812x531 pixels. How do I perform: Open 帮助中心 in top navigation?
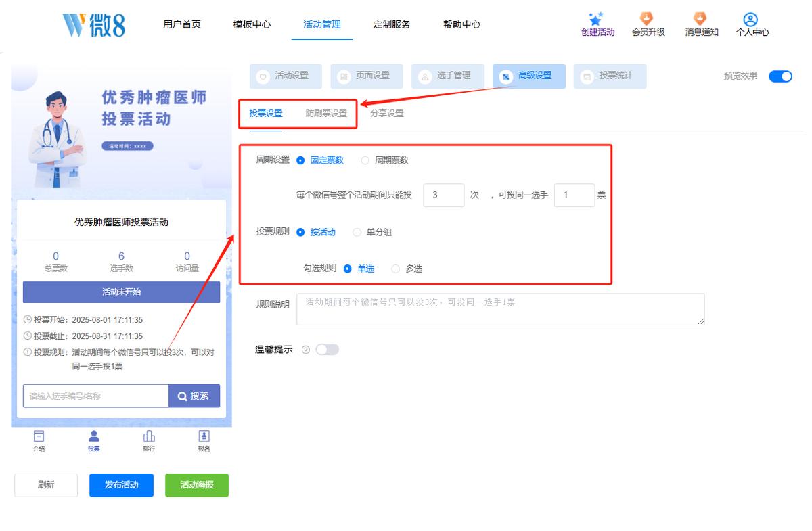(x=462, y=24)
